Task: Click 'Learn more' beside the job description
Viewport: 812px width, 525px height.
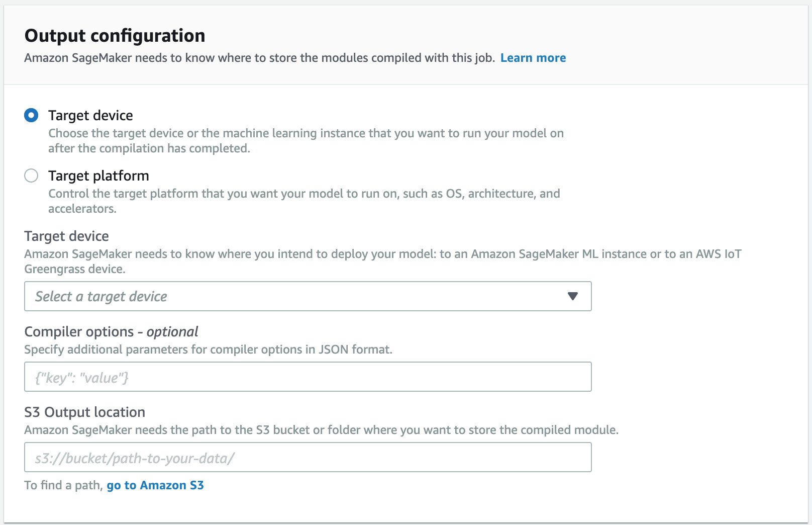Action: pos(533,58)
